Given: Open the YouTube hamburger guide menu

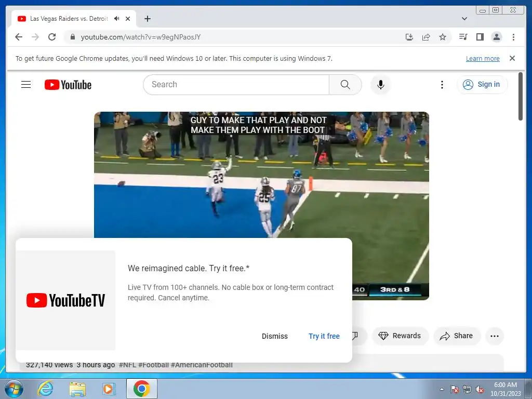Looking at the screenshot, I should tap(26, 85).
